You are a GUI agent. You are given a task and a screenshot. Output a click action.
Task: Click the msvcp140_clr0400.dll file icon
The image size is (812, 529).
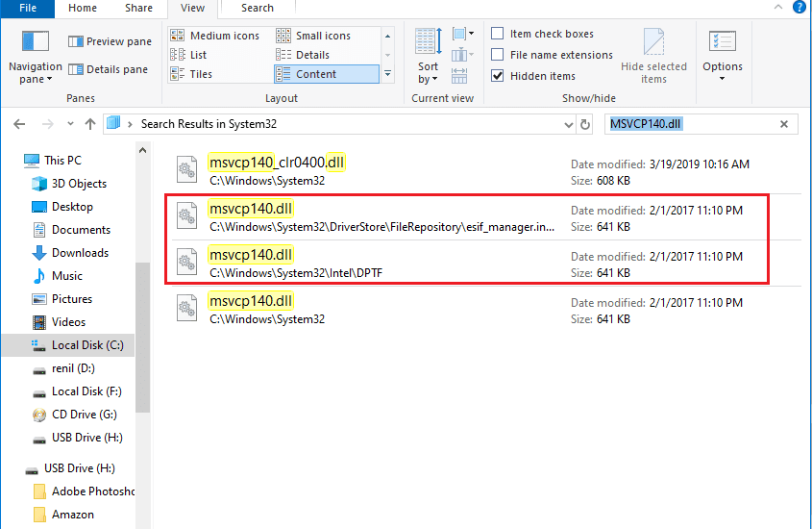coord(186,169)
